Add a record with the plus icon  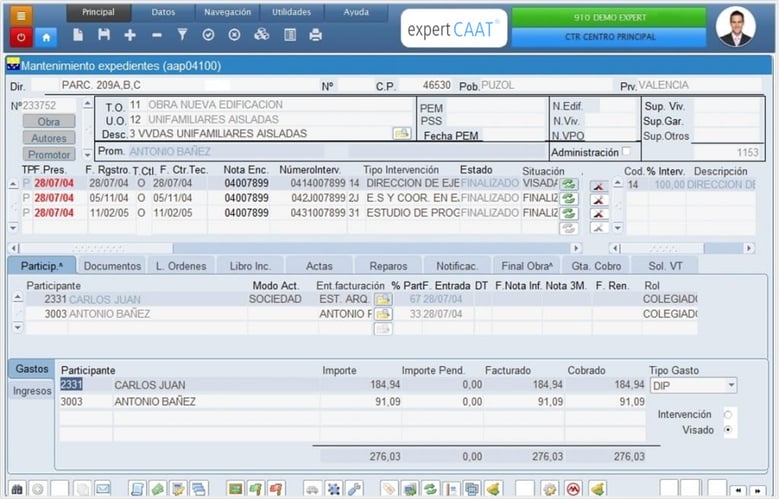[x=130, y=35]
